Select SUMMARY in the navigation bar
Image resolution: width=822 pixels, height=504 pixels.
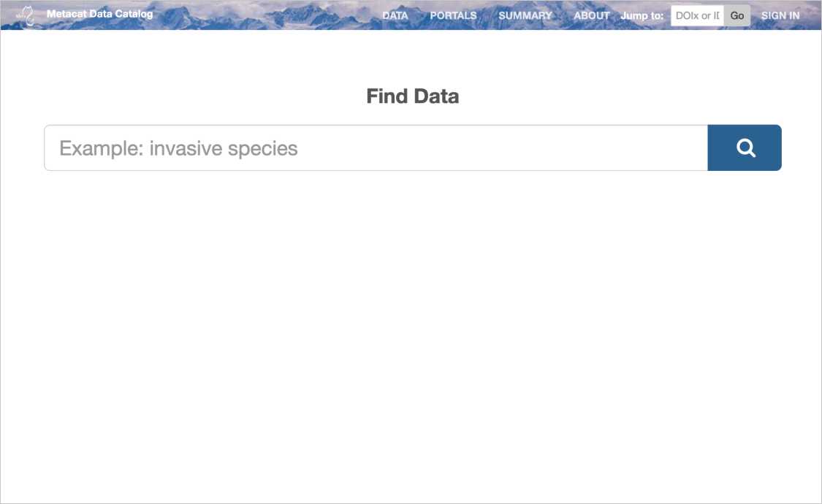[x=525, y=15]
